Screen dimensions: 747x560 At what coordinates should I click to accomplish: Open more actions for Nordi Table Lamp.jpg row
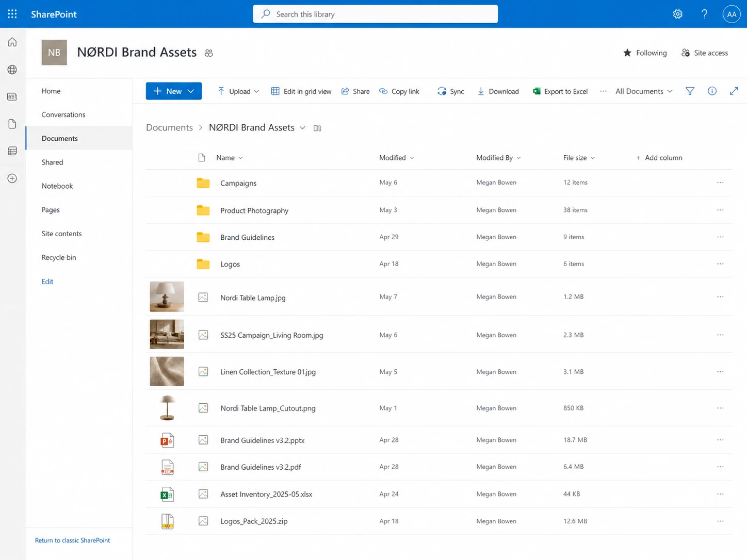(x=720, y=297)
